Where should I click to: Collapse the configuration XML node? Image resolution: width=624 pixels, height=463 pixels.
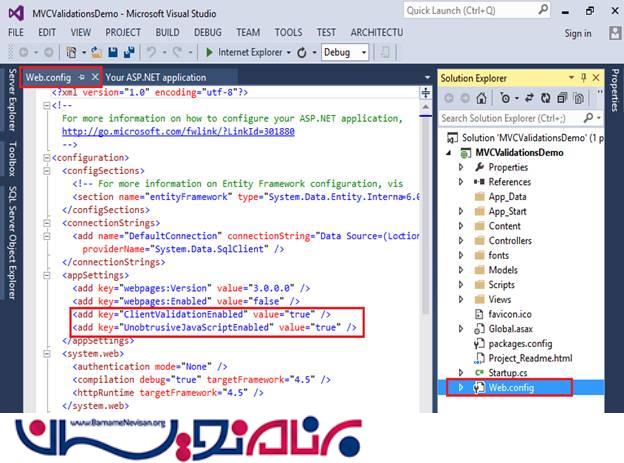point(46,157)
